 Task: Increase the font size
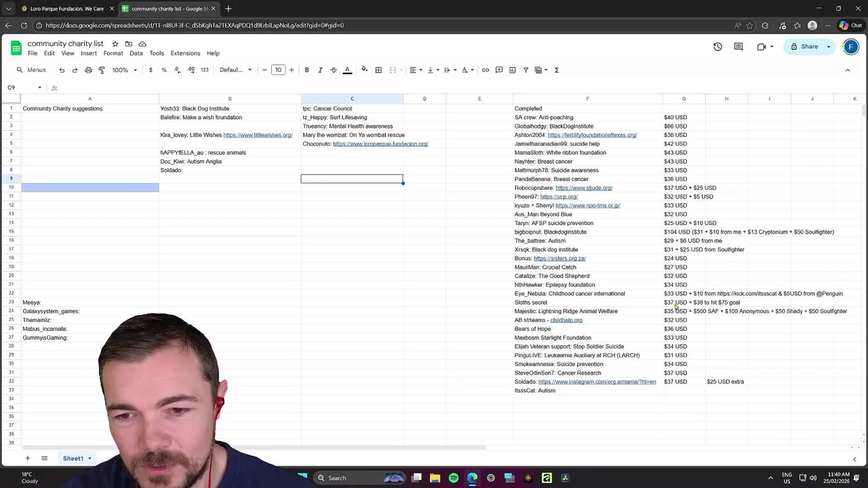(x=292, y=70)
